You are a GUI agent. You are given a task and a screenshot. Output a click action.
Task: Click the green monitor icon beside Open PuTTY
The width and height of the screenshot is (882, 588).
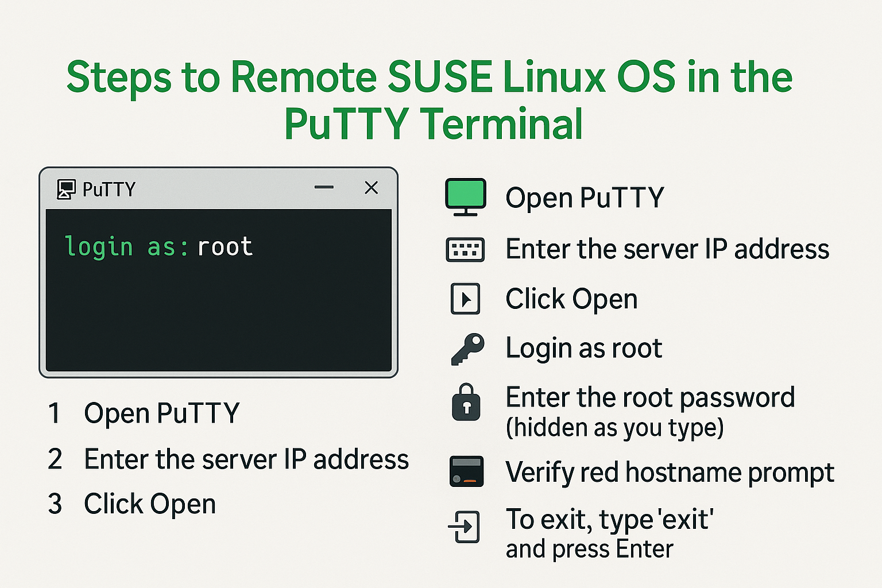(466, 196)
